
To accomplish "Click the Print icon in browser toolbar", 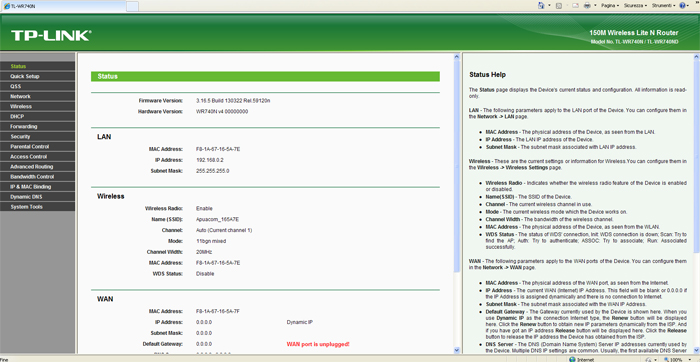I will (587, 5).
